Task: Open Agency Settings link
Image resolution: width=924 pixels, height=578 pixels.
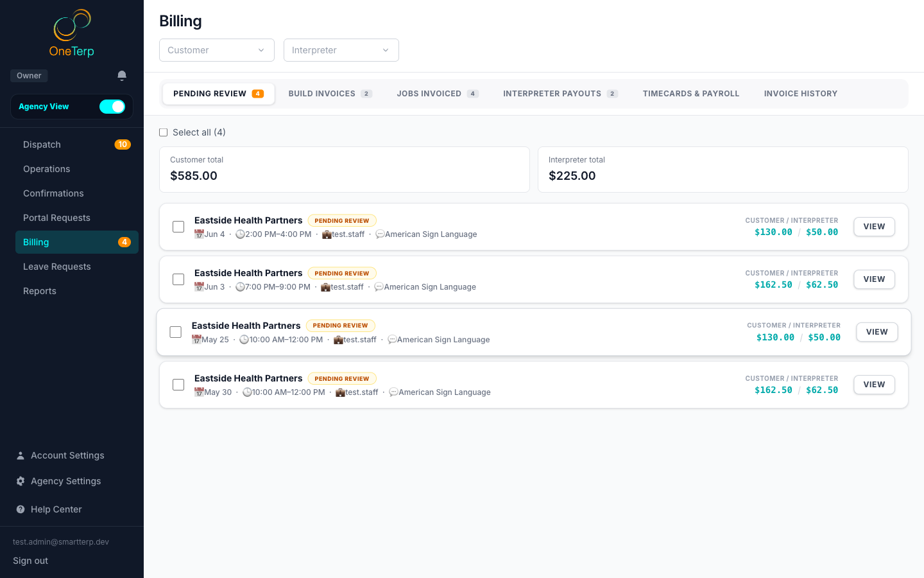Action: pyautogui.click(x=66, y=481)
